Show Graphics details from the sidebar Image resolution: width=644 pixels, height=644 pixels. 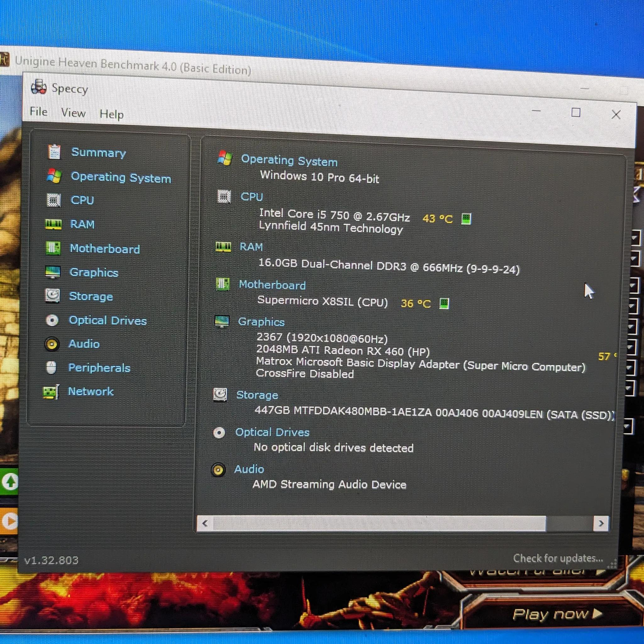94,273
